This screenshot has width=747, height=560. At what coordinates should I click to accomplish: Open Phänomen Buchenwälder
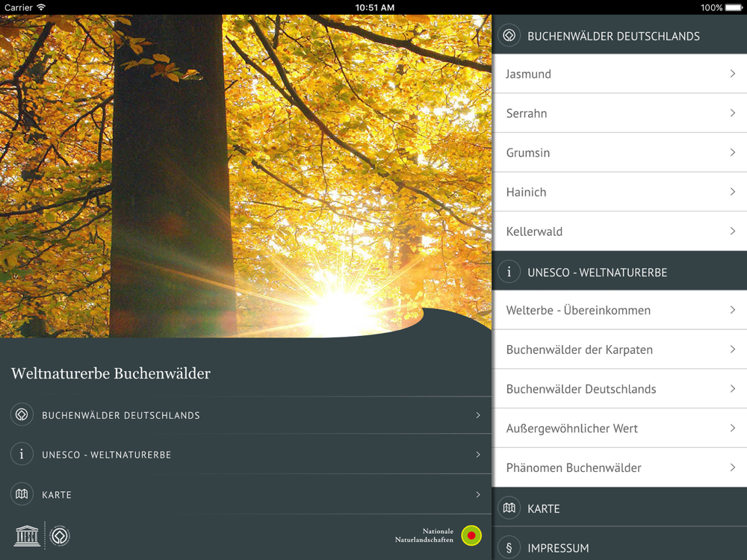pos(619,467)
